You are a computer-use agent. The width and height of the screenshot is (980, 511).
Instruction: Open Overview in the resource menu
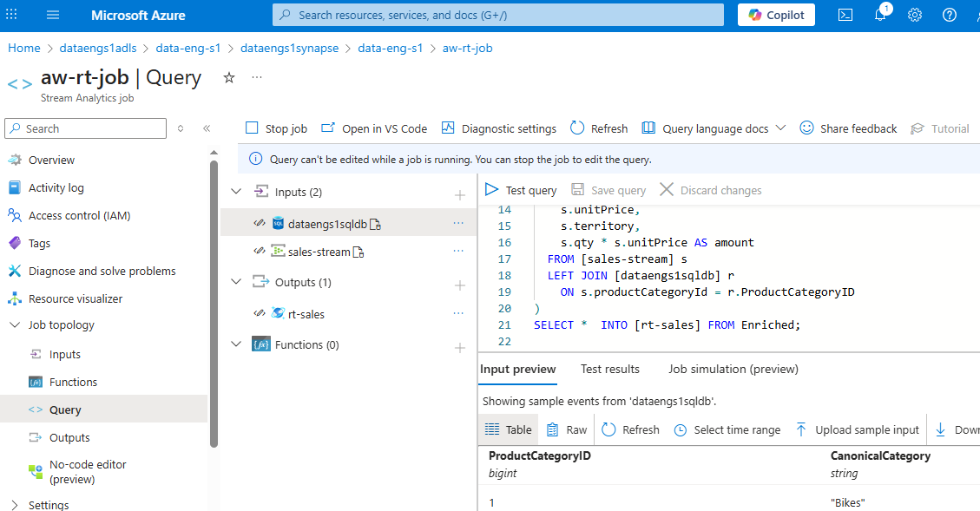point(51,160)
